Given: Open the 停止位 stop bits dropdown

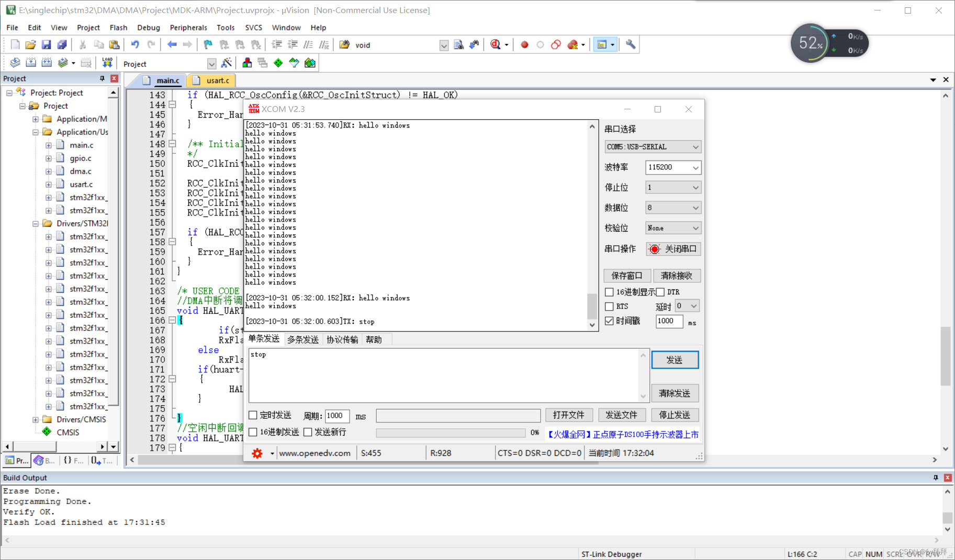Looking at the screenshot, I should 673,187.
